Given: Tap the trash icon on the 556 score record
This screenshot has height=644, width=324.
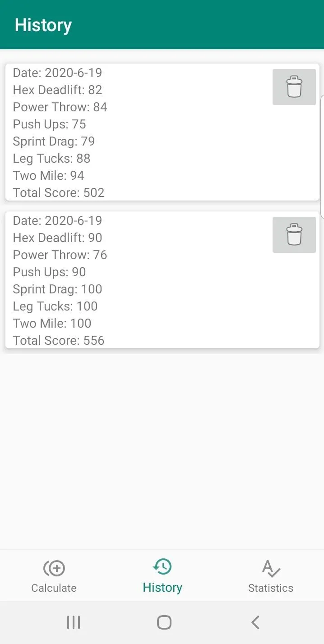Looking at the screenshot, I should [294, 235].
